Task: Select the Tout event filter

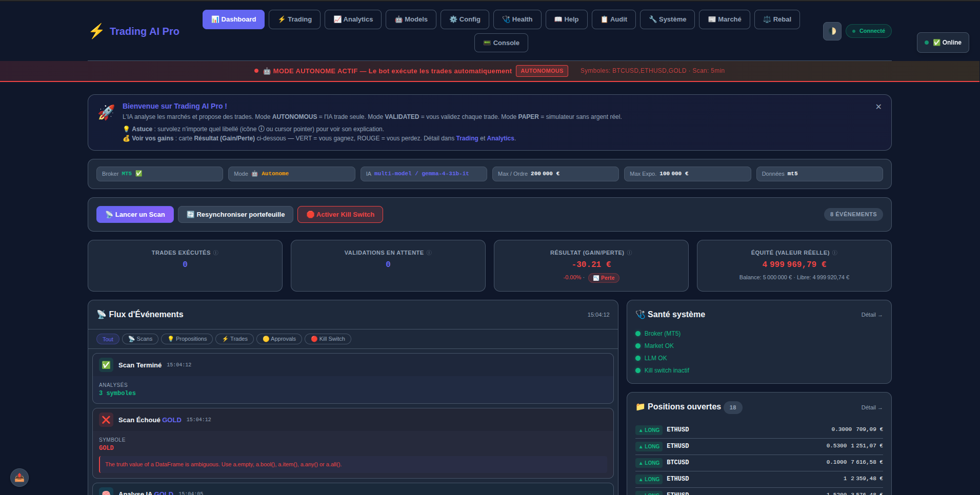Action: (x=108, y=339)
